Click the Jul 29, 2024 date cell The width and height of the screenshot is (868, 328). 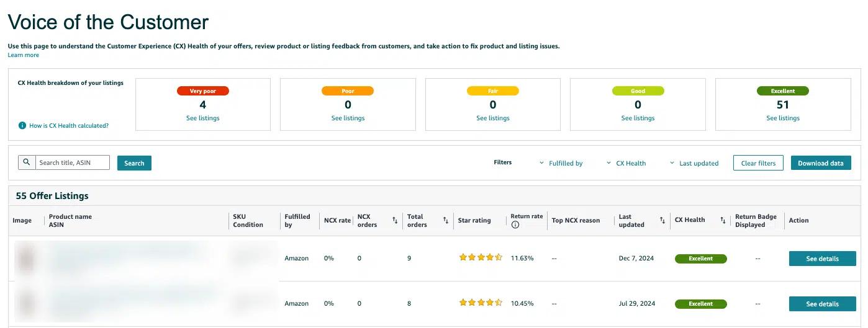coord(637,303)
